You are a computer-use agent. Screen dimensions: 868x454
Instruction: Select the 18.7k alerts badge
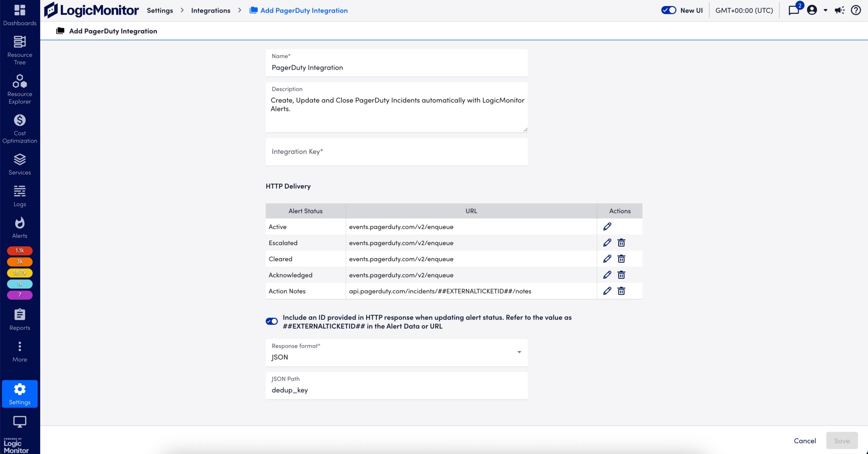(x=19, y=272)
